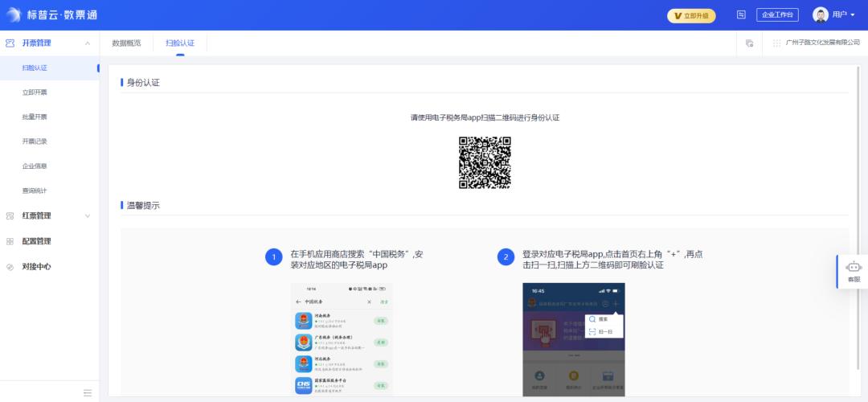Click the tab options icon near company name
The width and height of the screenshot is (868, 402).
click(750, 43)
